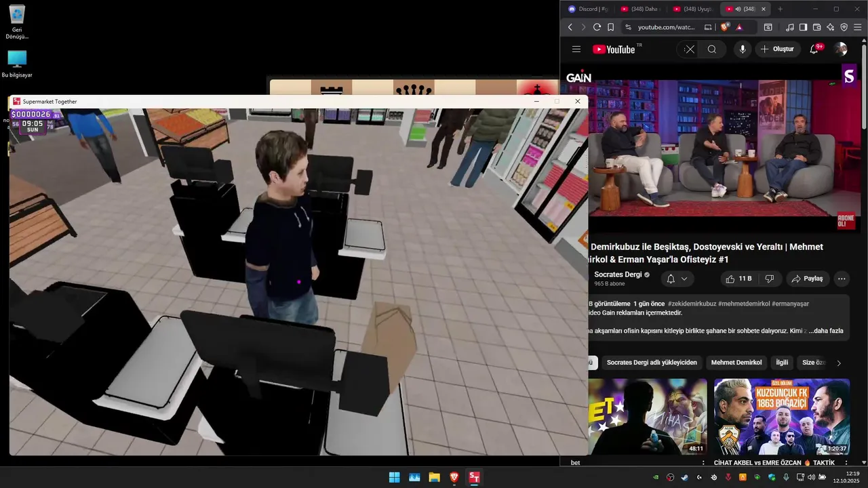Open the YouTube hamburger guide menu
This screenshot has height=488, width=868.
576,49
